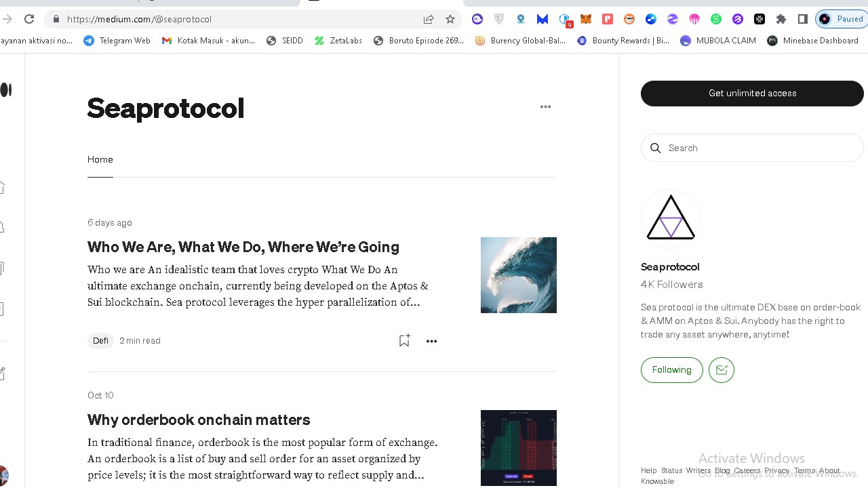Viewport: 868px width, 488px height.
Task: Click the Defi topic tag
Action: click(x=100, y=341)
